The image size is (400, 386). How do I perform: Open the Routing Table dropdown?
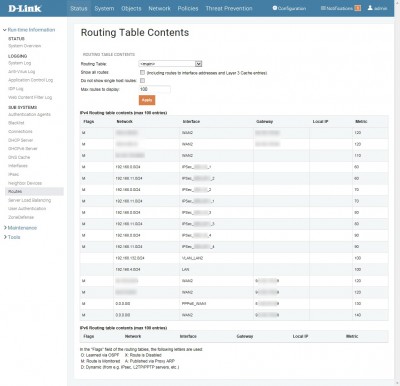pyautogui.click(x=170, y=64)
